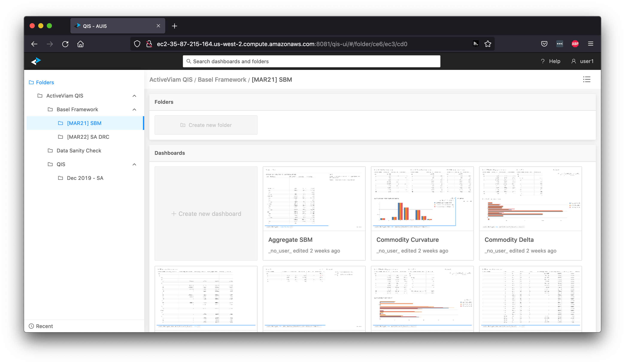The image size is (625, 364).
Task: Collapse Basel Framework folder chevron
Action: [134, 110]
